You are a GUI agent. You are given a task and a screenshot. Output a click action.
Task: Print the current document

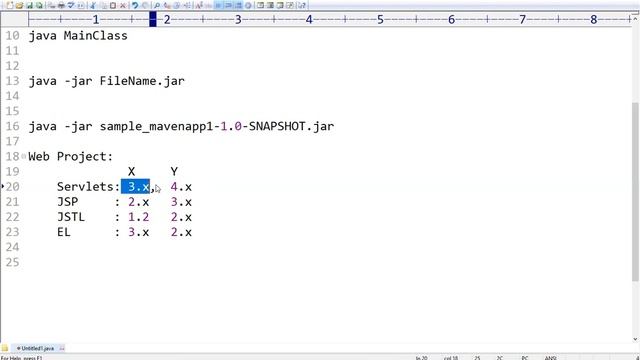[61, 5]
